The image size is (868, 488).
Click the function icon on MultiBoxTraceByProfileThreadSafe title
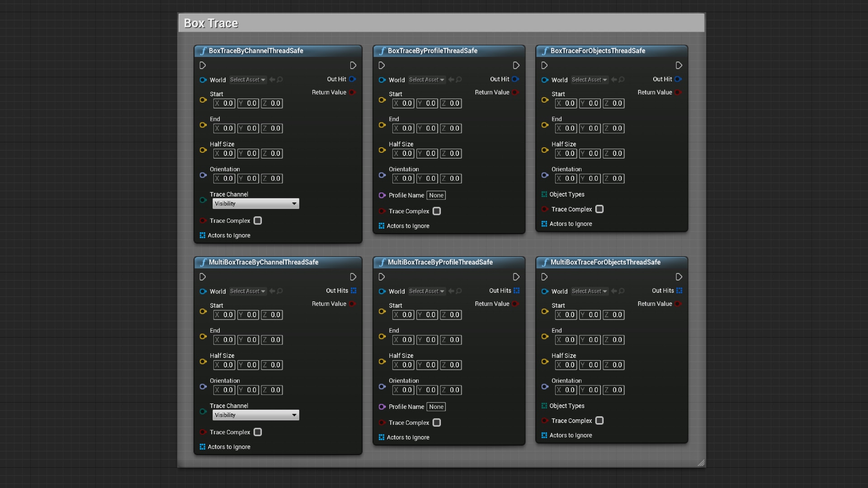(x=382, y=262)
